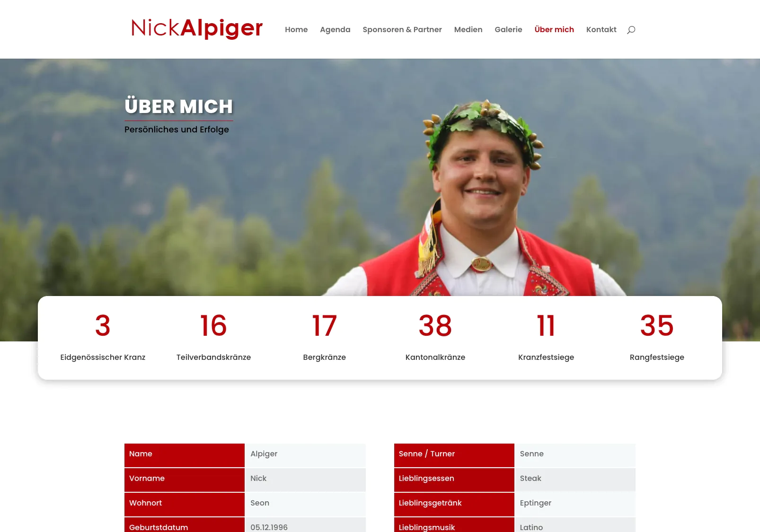Open the Galerie page
Screen dimensions: 760x532
(508, 29)
